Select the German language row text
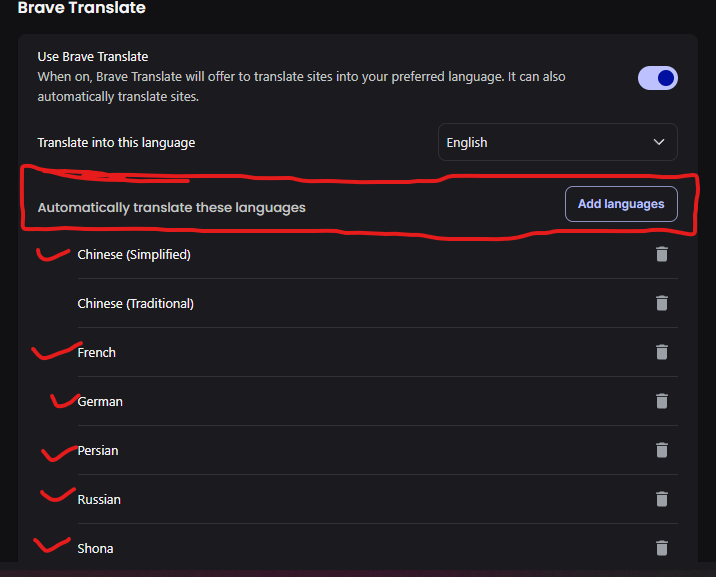 (100, 402)
